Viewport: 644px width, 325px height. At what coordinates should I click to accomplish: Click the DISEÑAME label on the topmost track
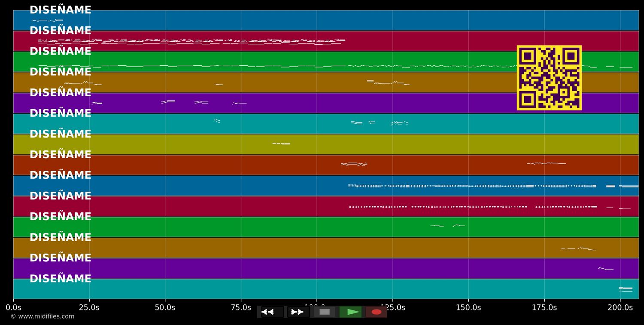pos(61,10)
